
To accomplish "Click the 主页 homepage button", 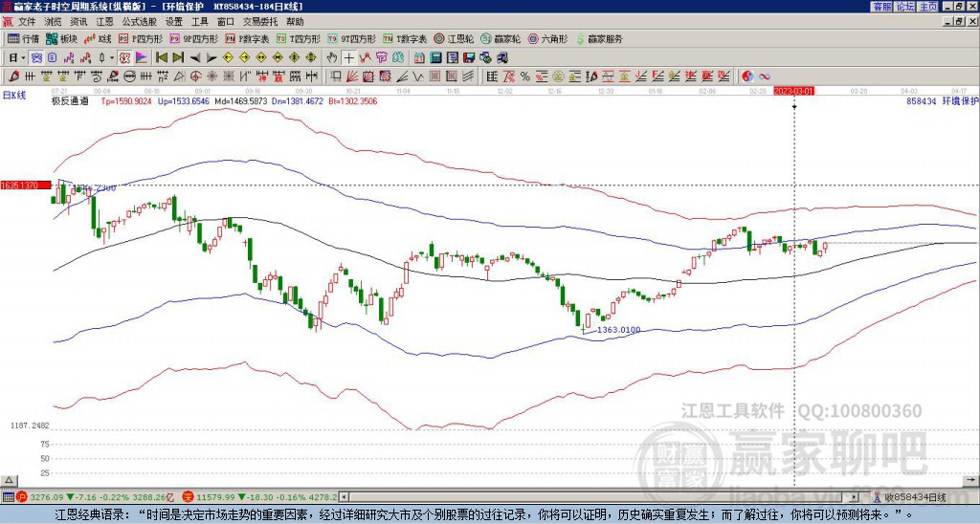I will tap(928, 7).
